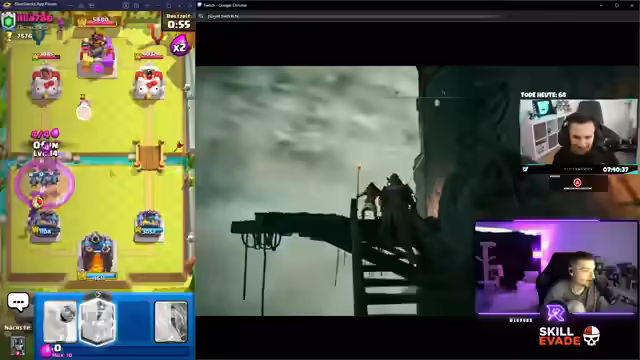
Task: Click the pink elixir drop counter
Action: pos(46,350)
